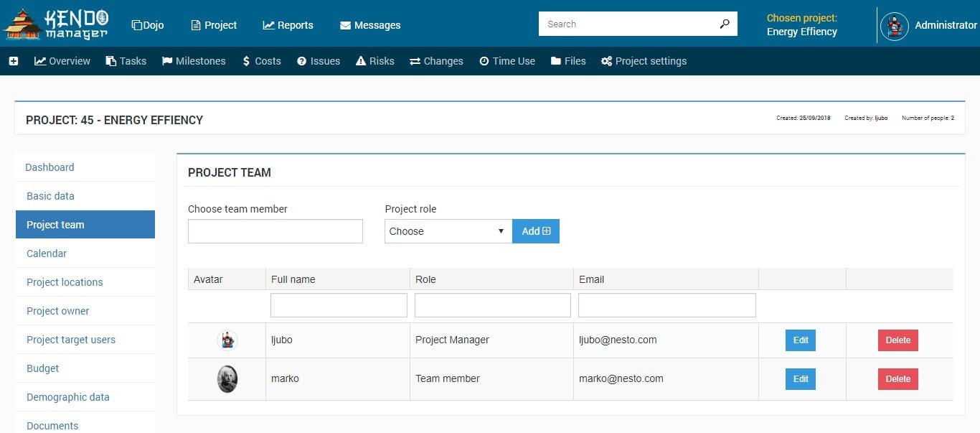Click the Choose team member field
Image resolution: width=980 pixels, height=433 pixels.
(275, 231)
